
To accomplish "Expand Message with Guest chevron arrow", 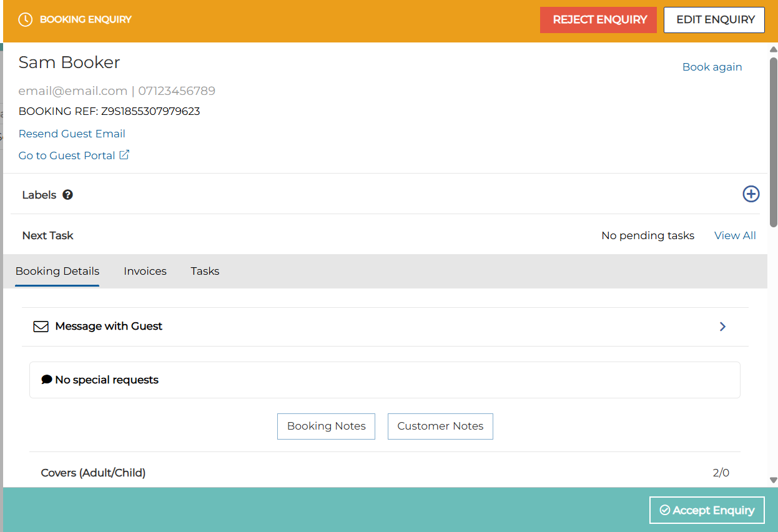I will 722,327.
